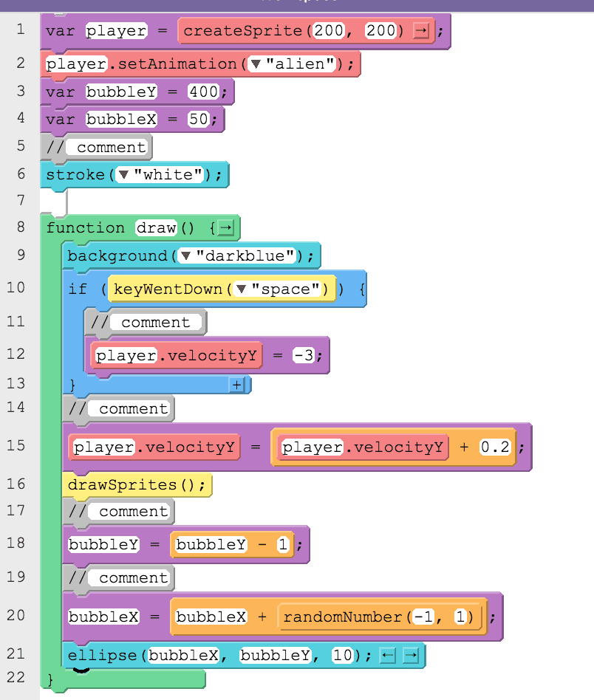Click the arrow icon after function draw
Viewport: 594px width, 700px height.
pos(226,228)
